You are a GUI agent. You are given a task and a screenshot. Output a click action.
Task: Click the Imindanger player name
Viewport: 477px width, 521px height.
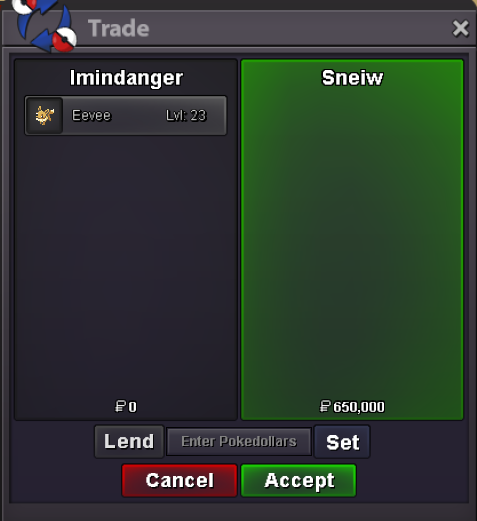126,78
